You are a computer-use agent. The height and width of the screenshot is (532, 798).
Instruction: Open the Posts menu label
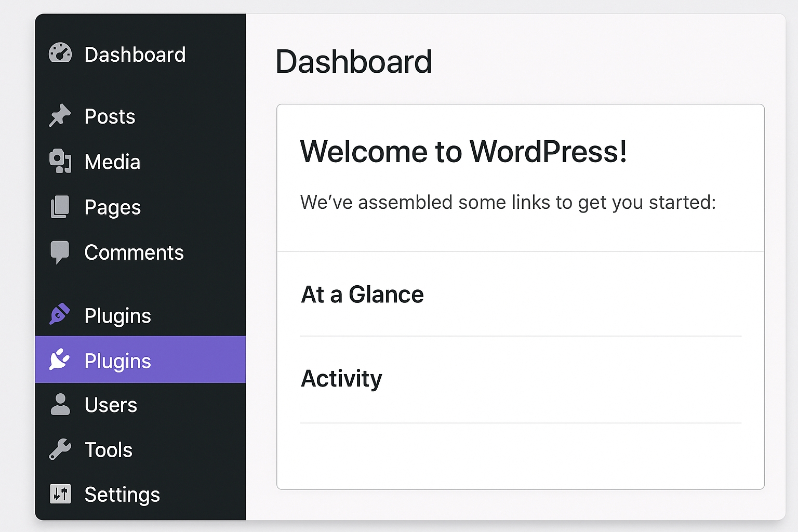click(110, 116)
